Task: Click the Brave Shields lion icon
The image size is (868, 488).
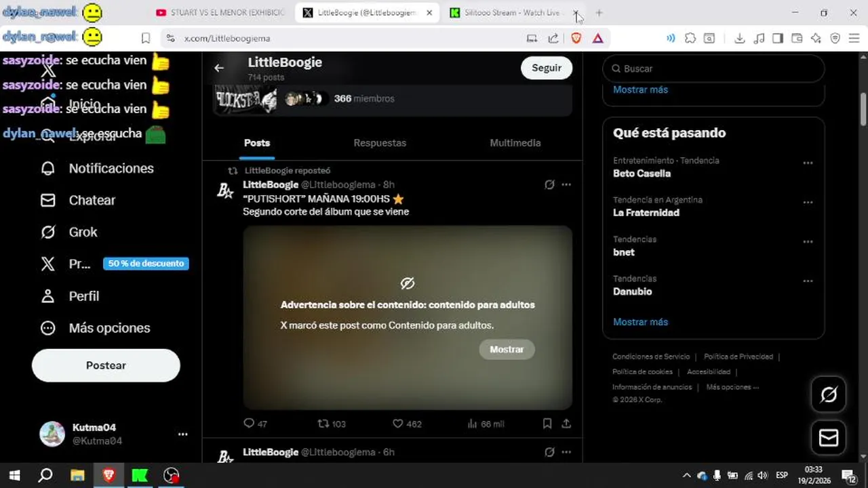Action: click(x=576, y=39)
